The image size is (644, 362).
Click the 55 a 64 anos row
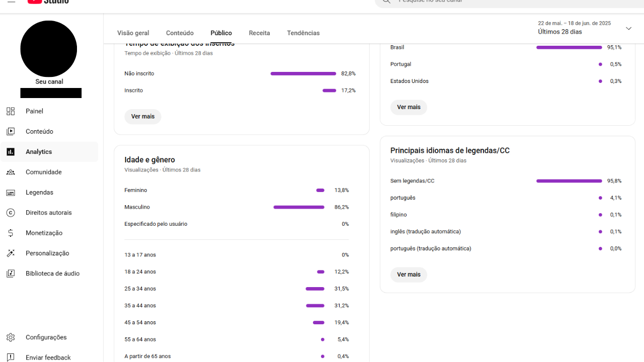[x=236, y=339]
